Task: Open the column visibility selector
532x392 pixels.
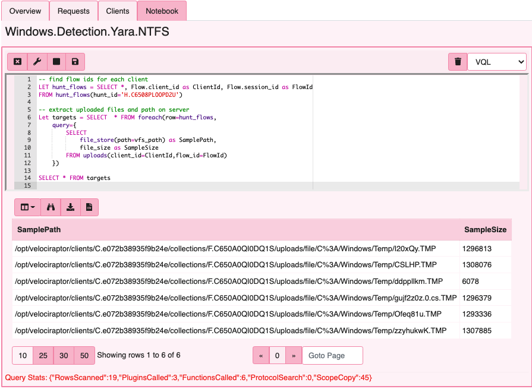Action: coord(26,207)
